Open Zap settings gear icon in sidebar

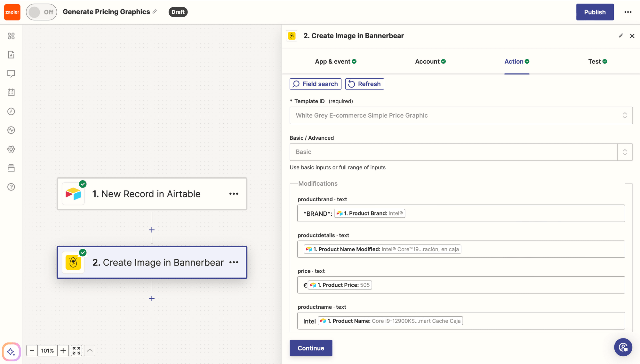coord(11,149)
